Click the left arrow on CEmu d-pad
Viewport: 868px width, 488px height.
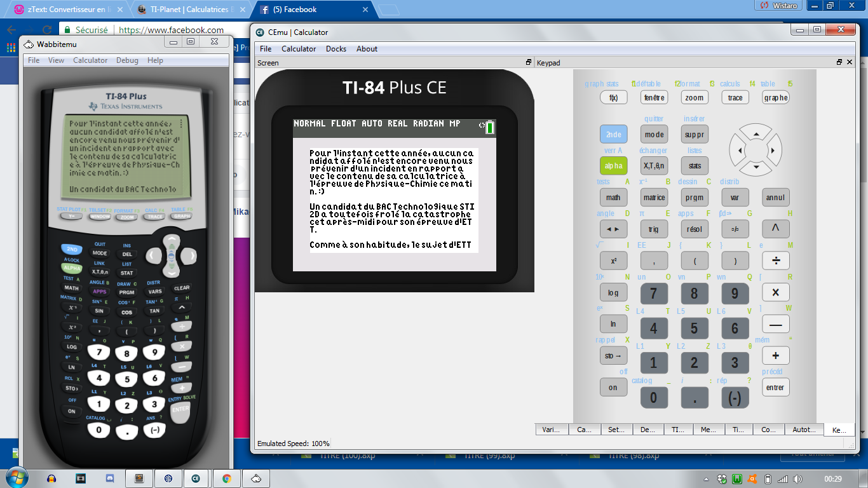[x=738, y=150]
